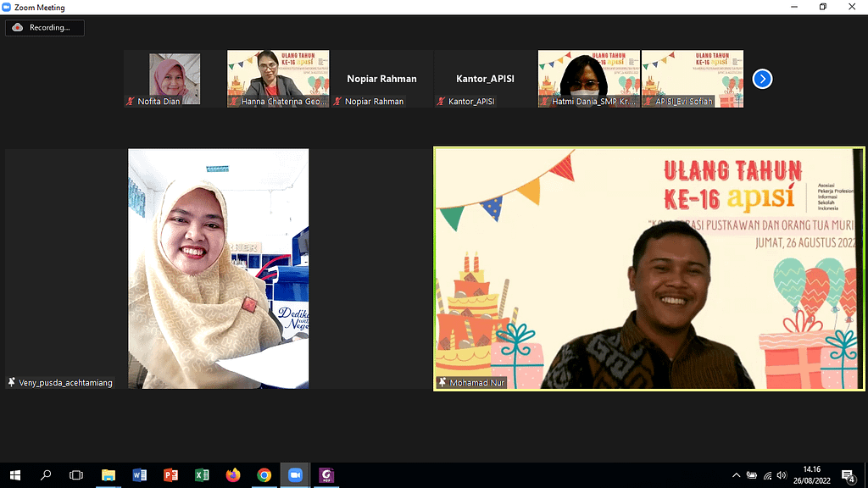Select Hatmi Dania's video thumbnail
The image size is (868, 488).
(x=588, y=79)
